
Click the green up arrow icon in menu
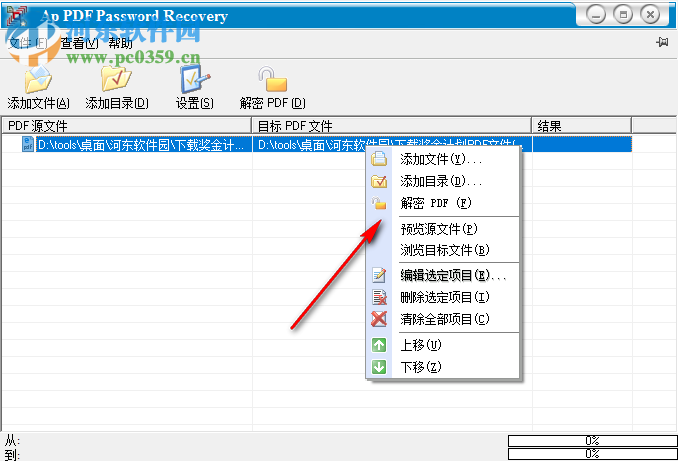click(379, 345)
